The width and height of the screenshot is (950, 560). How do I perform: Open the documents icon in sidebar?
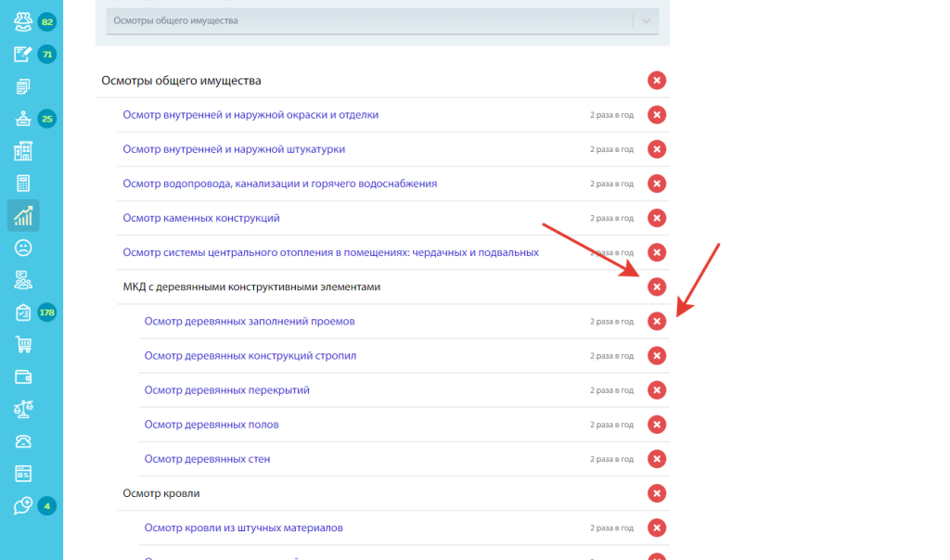(23, 86)
